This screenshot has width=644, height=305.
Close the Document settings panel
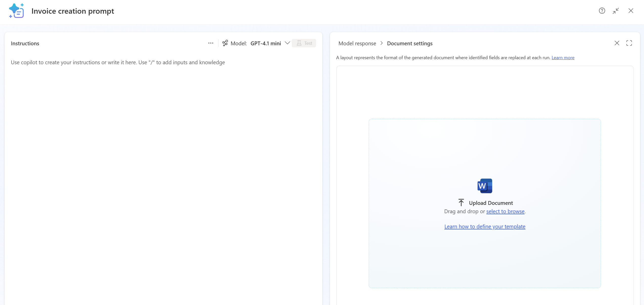click(617, 43)
